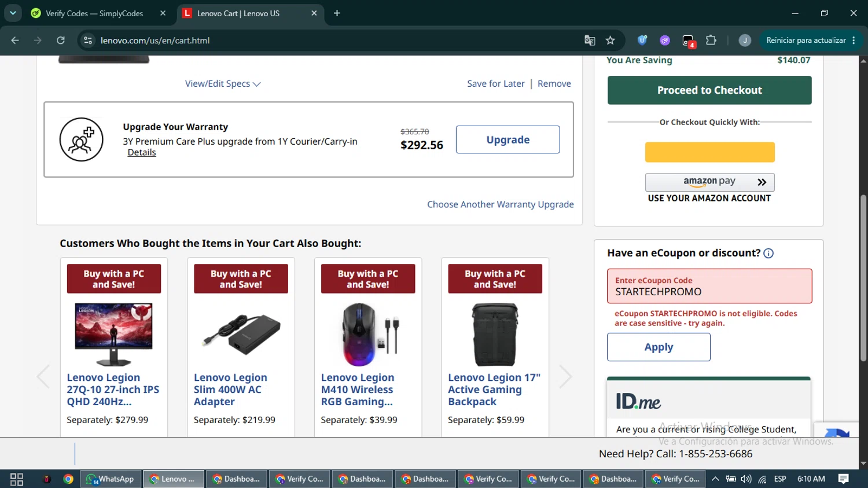Open Legion Slim 400W AC Adapter image
Screen dimensions: 868x488
coord(241,334)
